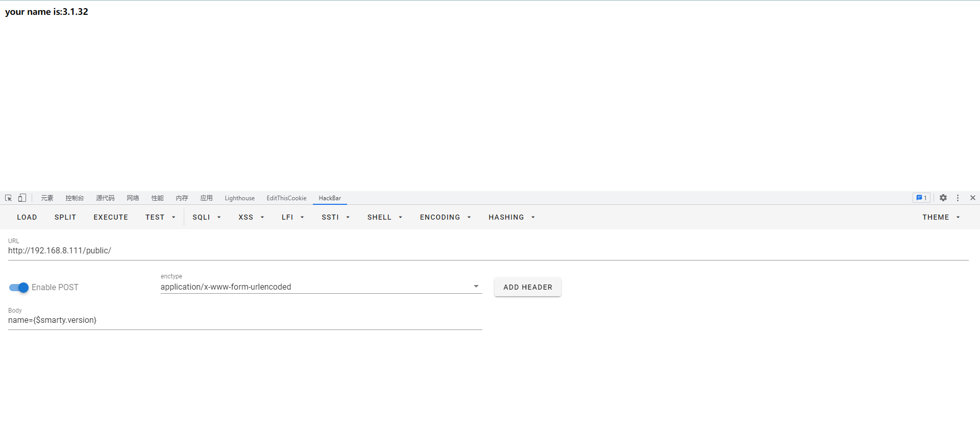Viewport: 980px width, 425px height.
Task: Click the issues counter badge
Action: click(x=921, y=198)
